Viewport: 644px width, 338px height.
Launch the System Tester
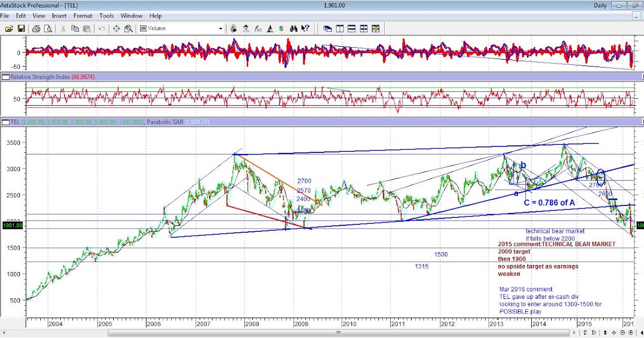click(x=270, y=28)
